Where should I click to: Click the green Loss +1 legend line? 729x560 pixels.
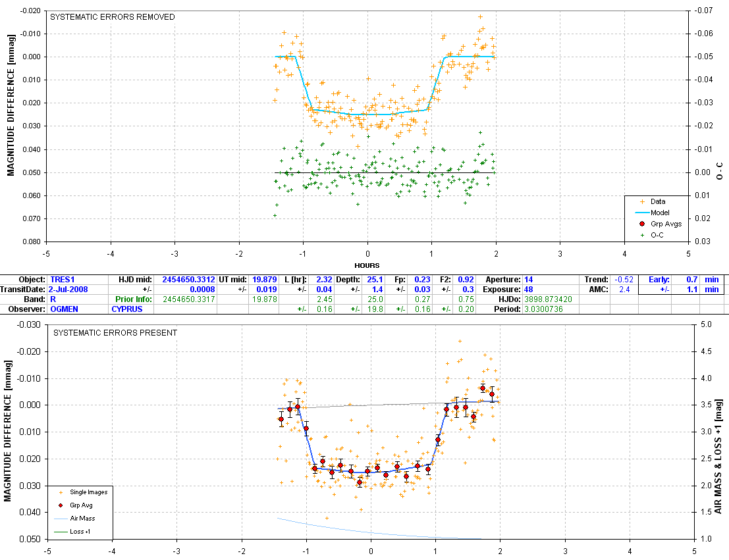61,532
